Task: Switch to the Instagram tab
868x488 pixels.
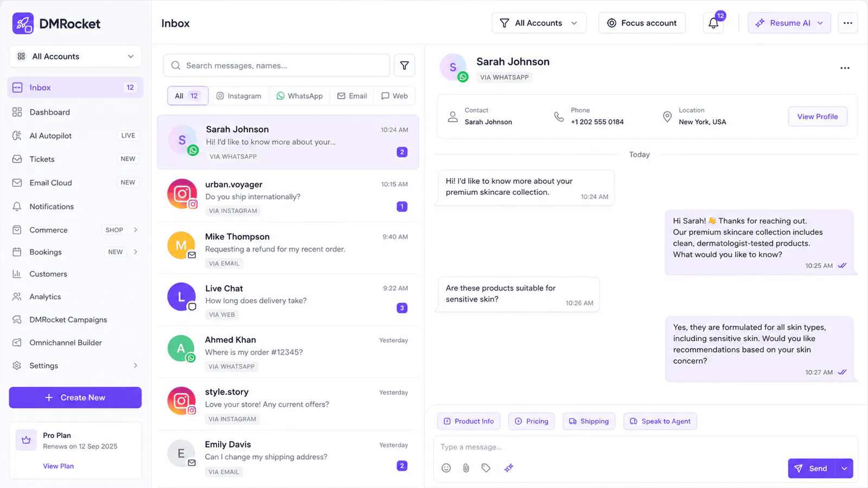Action: (x=239, y=96)
